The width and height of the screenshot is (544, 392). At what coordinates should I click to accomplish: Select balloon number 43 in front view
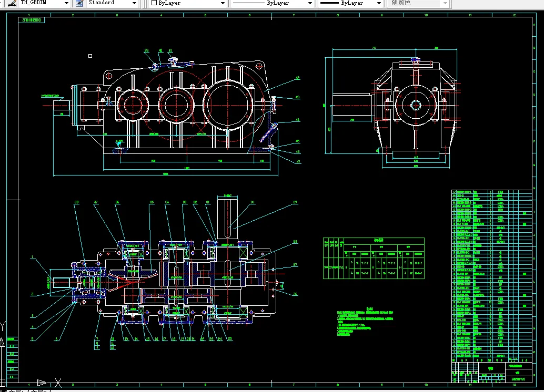pos(297,97)
